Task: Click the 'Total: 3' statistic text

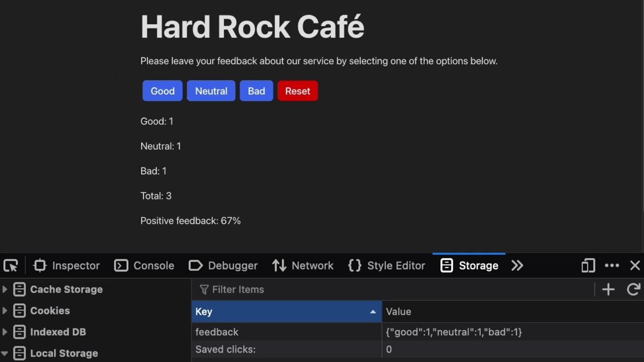Action: (x=156, y=196)
